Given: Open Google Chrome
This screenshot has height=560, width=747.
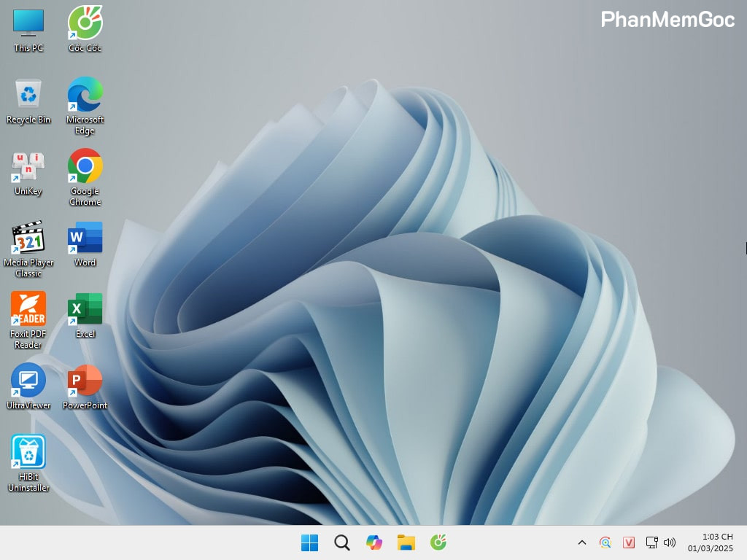Looking at the screenshot, I should coord(84,168).
